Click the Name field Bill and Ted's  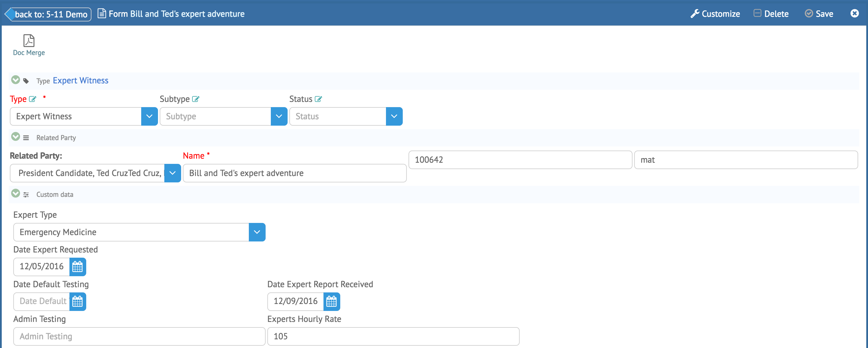(295, 173)
